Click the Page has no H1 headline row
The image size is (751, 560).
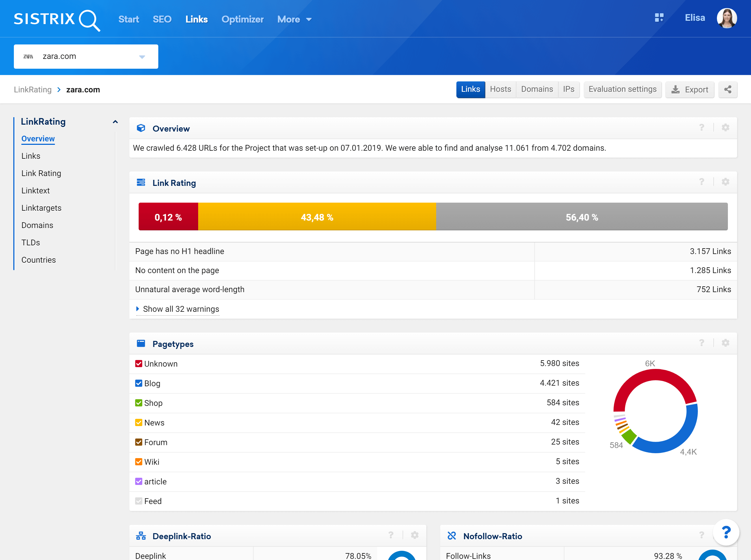click(x=433, y=251)
